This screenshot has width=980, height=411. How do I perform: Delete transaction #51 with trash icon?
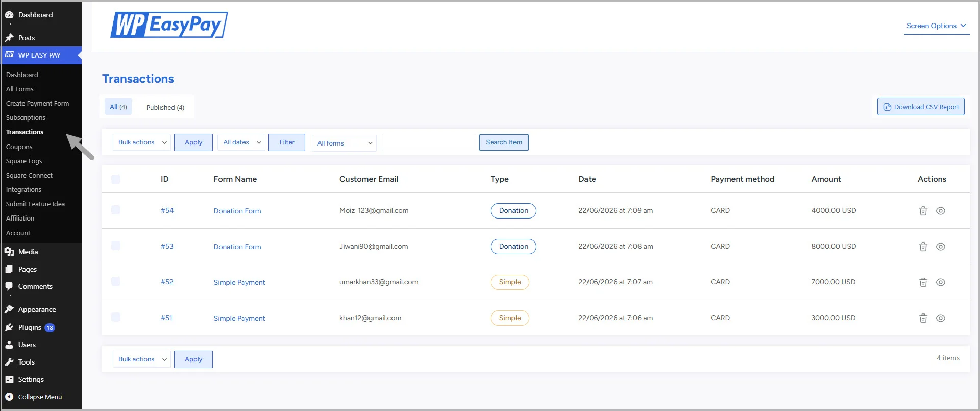923,318
